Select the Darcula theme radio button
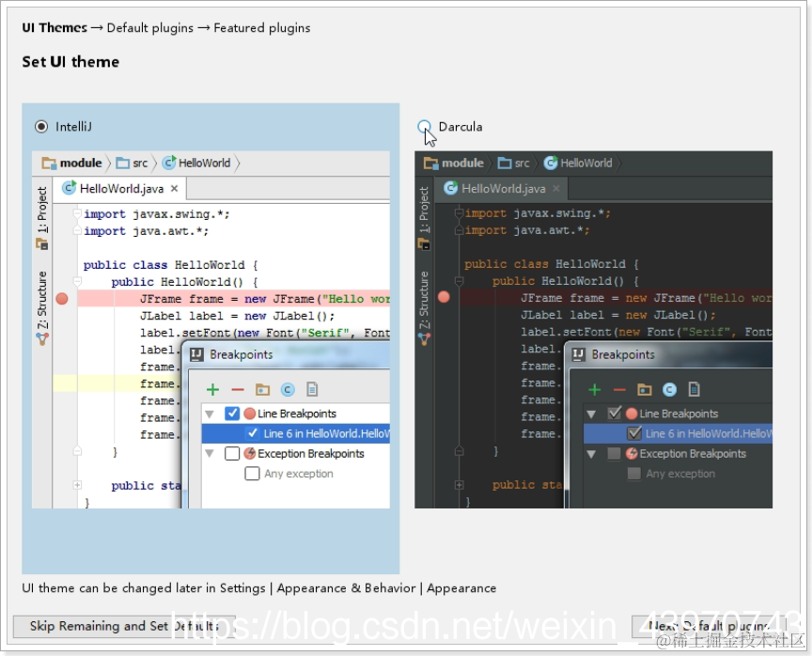The width and height of the screenshot is (812, 656). (x=424, y=126)
